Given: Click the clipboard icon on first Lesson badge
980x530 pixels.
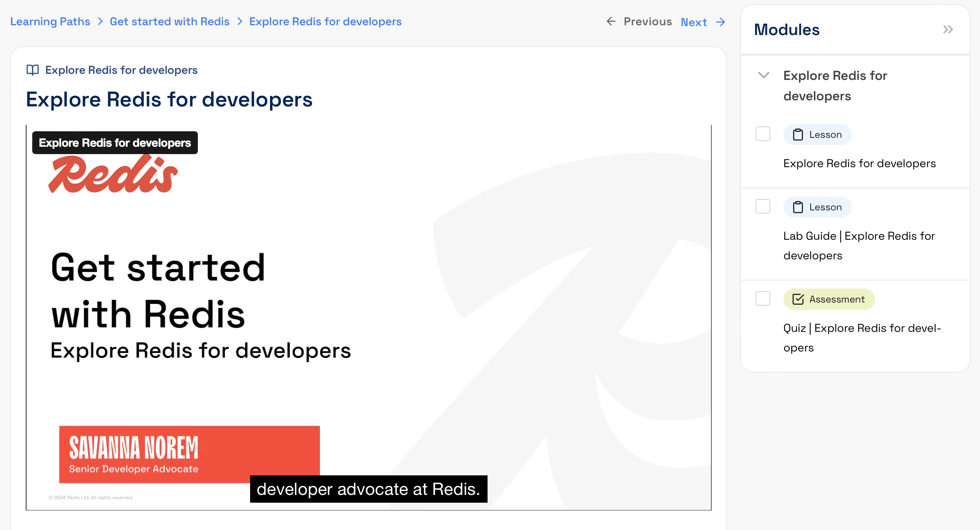Looking at the screenshot, I should click(798, 135).
